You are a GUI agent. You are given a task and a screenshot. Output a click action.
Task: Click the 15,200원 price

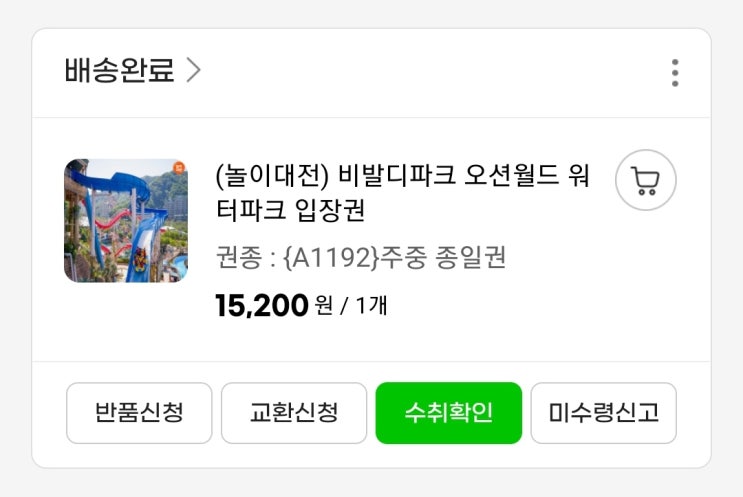coord(261,305)
